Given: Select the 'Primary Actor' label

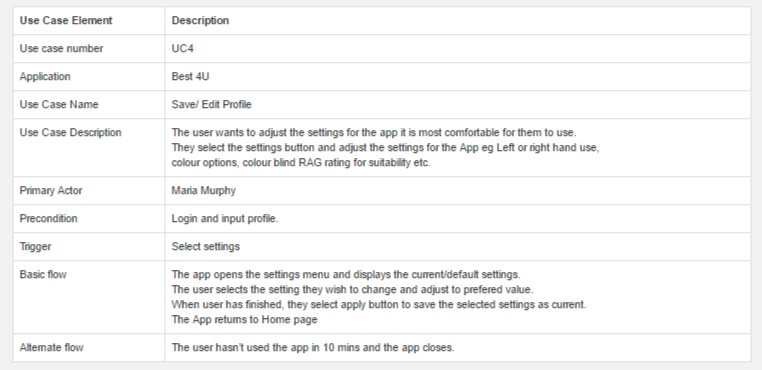Looking at the screenshot, I should coord(51,191).
